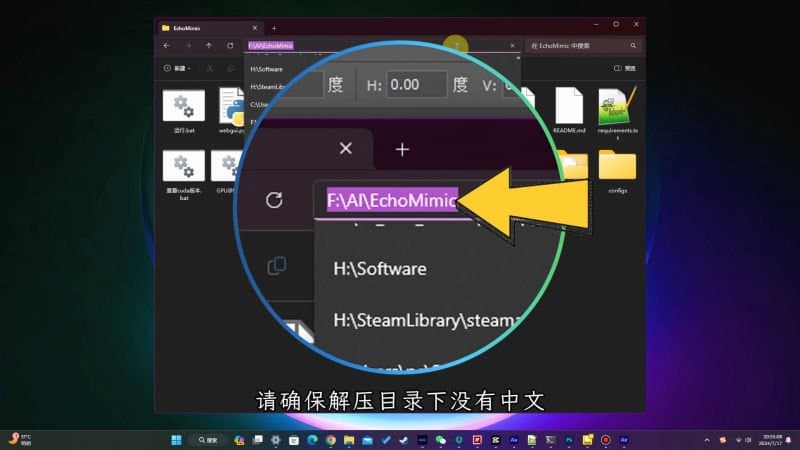Viewport: 800px width, 450px height.
Task: Open the red record app on the taskbar
Action: click(x=606, y=440)
